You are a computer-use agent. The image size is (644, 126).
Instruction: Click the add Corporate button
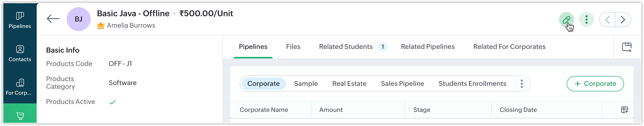[595, 84]
